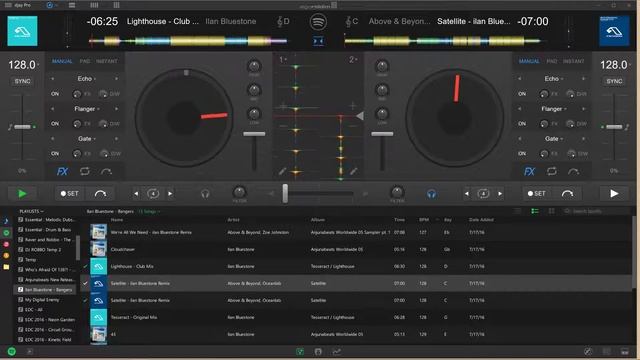Toggle right deck headphone pre-cue

431,194
